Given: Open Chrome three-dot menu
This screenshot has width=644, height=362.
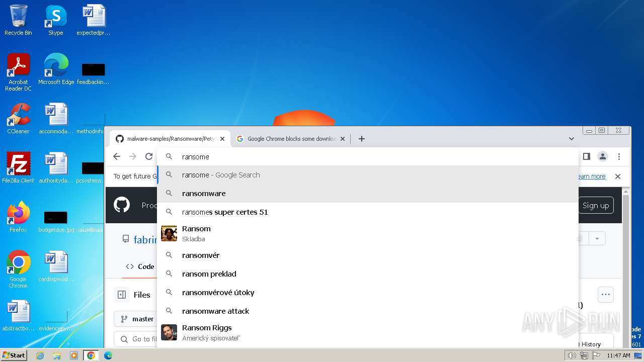Looking at the screenshot, I should [x=619, y=156].
